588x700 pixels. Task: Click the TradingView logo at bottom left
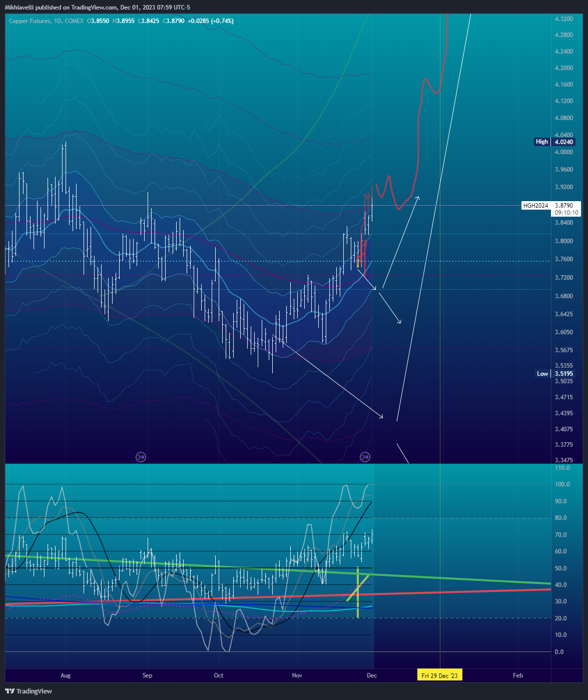[x=29, y=691]
